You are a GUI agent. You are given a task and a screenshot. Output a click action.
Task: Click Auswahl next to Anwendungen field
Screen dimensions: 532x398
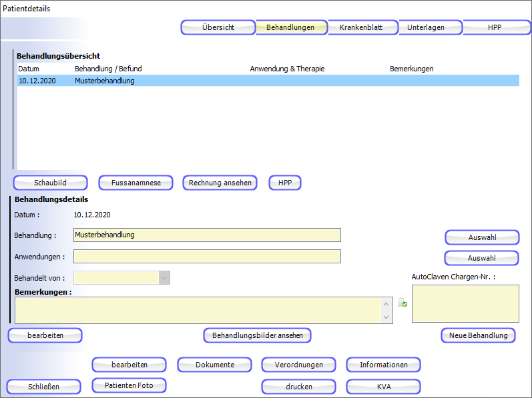point(481,258)
